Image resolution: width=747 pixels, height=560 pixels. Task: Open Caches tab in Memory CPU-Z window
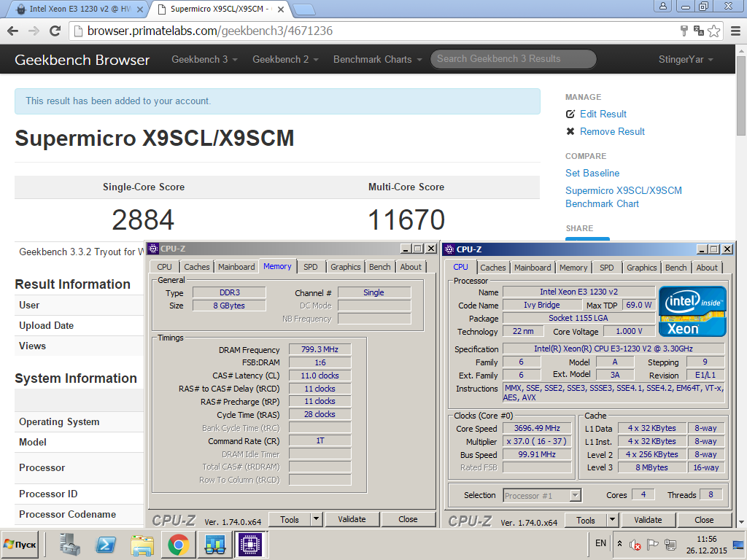click(197, 267)
